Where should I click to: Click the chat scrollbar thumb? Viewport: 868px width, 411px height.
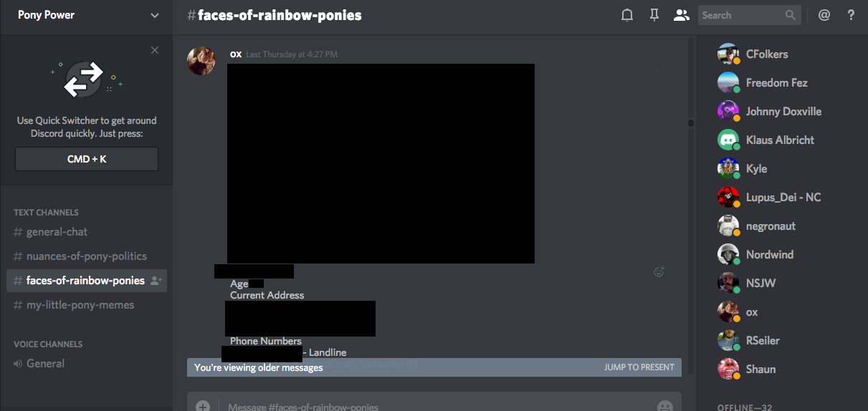point(690,123)
